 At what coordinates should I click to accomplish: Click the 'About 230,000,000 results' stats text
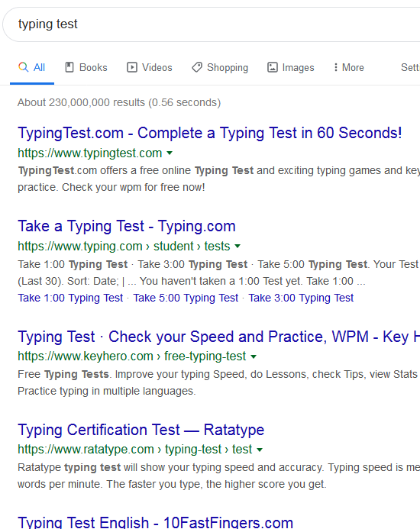click(119, 102)
